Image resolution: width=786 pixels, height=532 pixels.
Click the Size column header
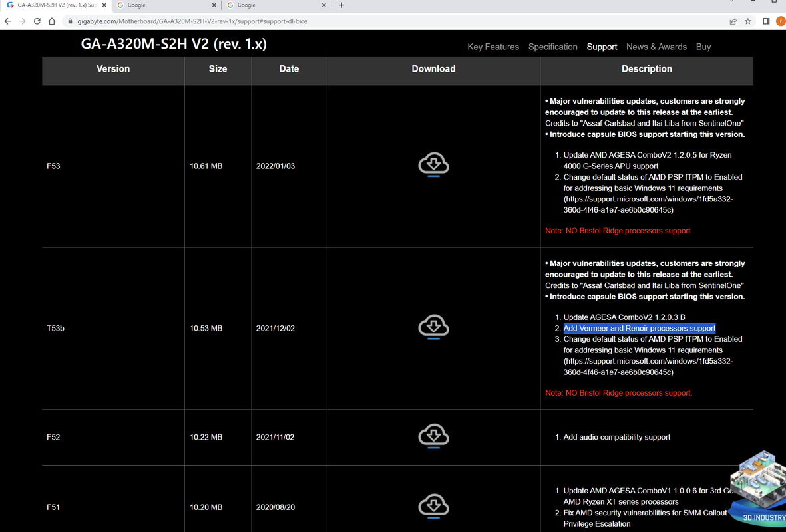point(218,69)
